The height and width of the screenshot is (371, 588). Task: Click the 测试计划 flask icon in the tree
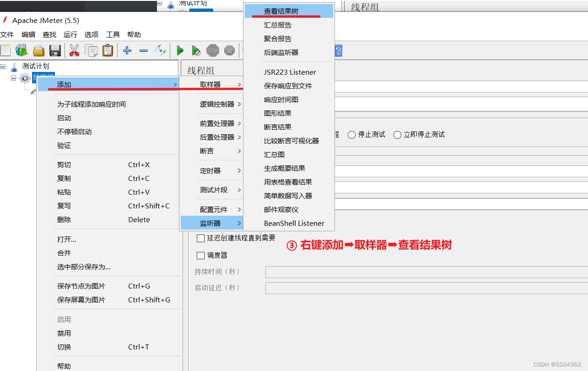[14, 67]
